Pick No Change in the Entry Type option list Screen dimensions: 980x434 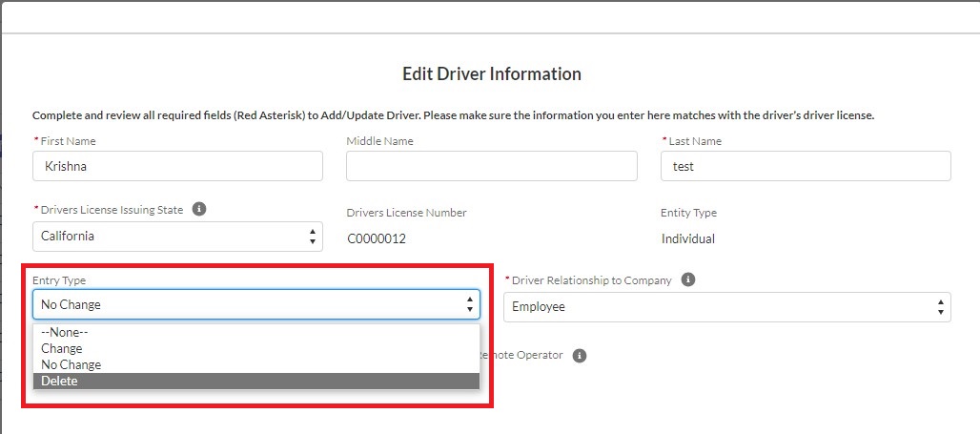tap(71, 365)
